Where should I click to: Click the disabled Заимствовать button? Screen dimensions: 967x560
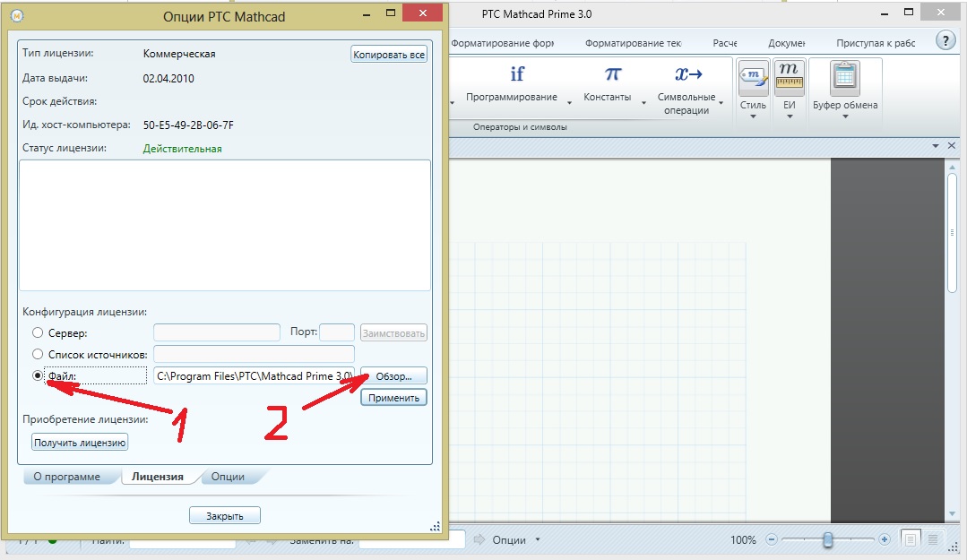point(393,333)
